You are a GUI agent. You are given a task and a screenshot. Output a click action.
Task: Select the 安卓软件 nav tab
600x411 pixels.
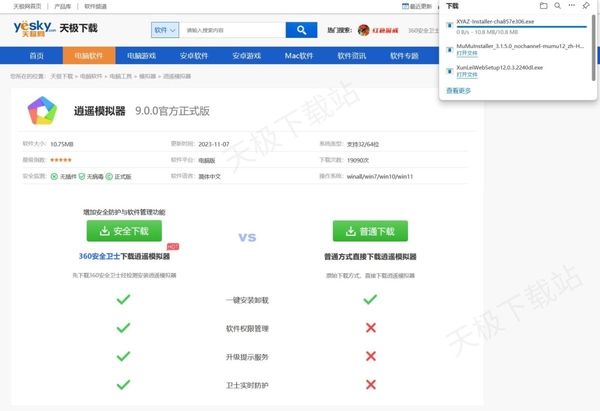(x=194, y=55)
